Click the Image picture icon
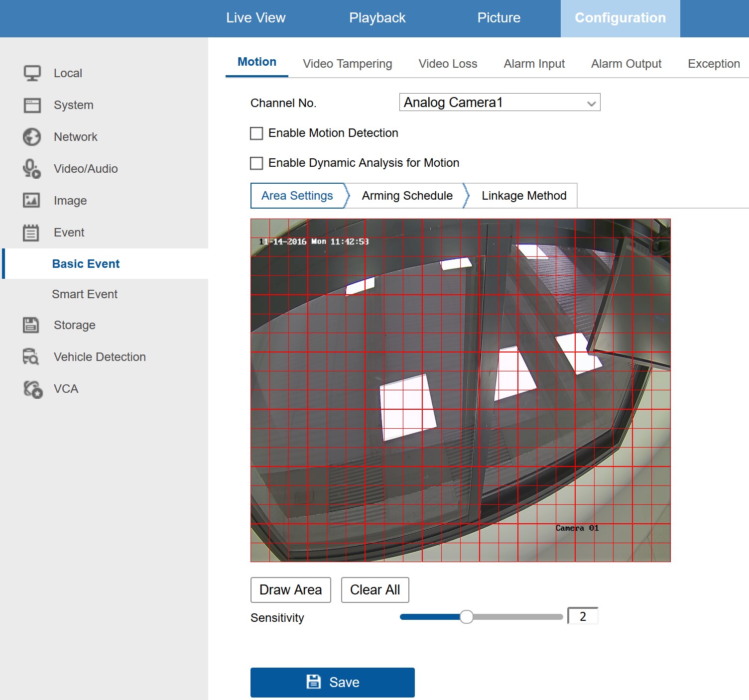 pyautogui.click(x=31, y=200)
